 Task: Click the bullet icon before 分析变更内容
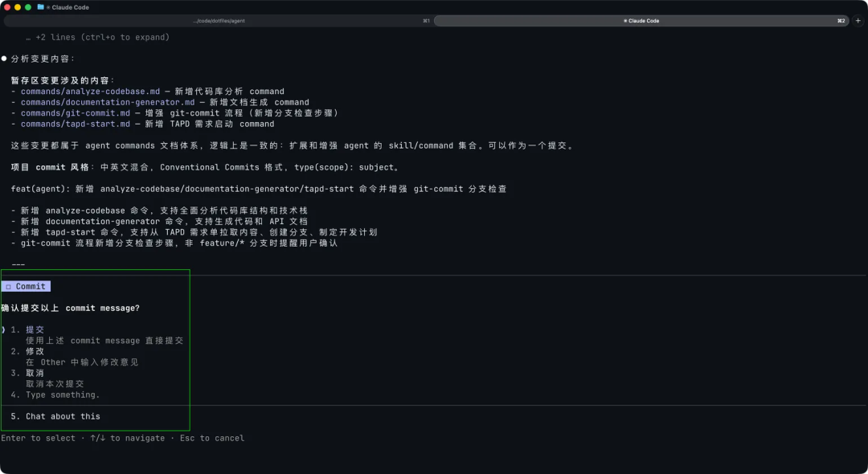6,58
